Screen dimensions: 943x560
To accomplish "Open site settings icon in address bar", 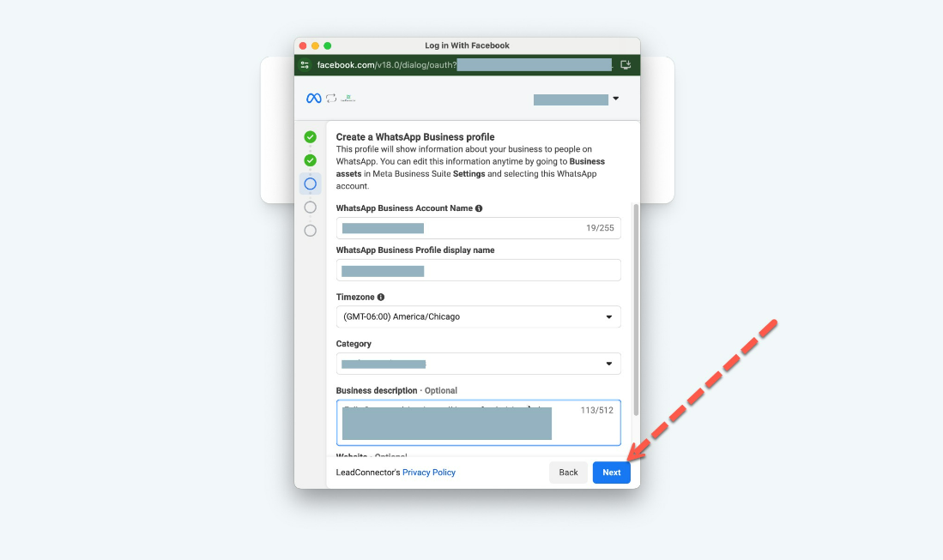I will click(305, 65).
